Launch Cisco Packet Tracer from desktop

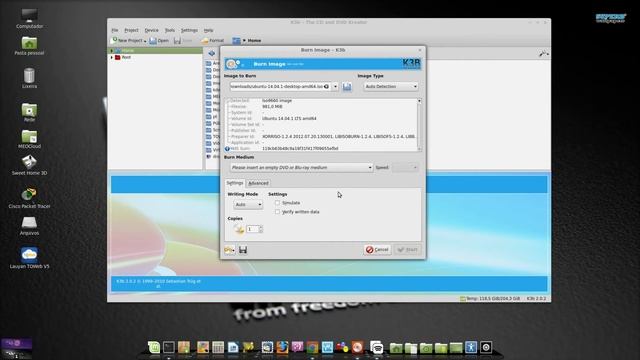(x=29, y=198)
